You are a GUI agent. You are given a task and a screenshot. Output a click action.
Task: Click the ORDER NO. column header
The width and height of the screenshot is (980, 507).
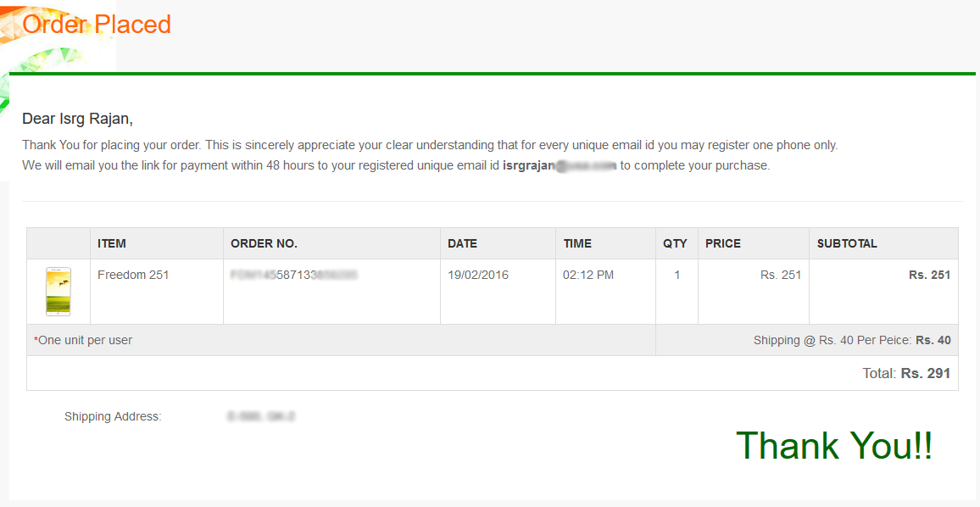click(x=264, y=244)
